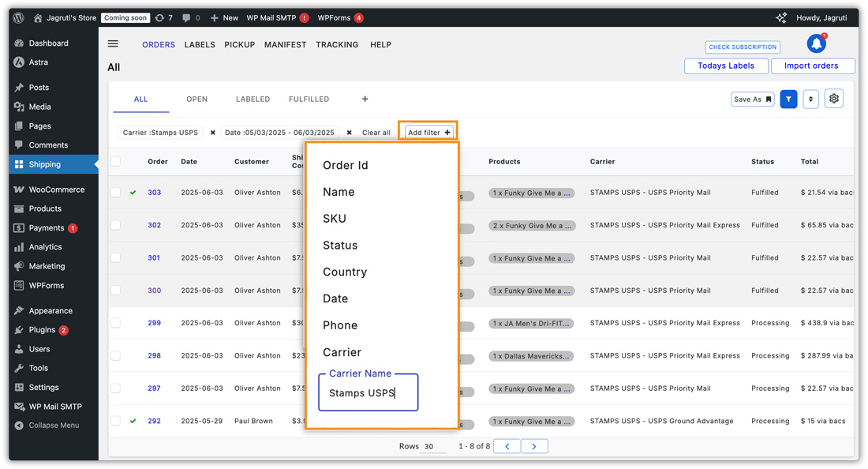Click Clear all filters
This screenshot has width=868, height=469.
376,133
